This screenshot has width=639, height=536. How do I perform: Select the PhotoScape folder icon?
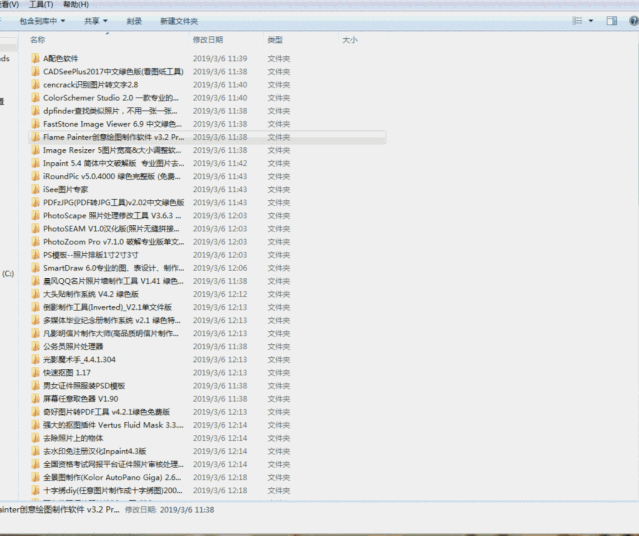point(36,215)
